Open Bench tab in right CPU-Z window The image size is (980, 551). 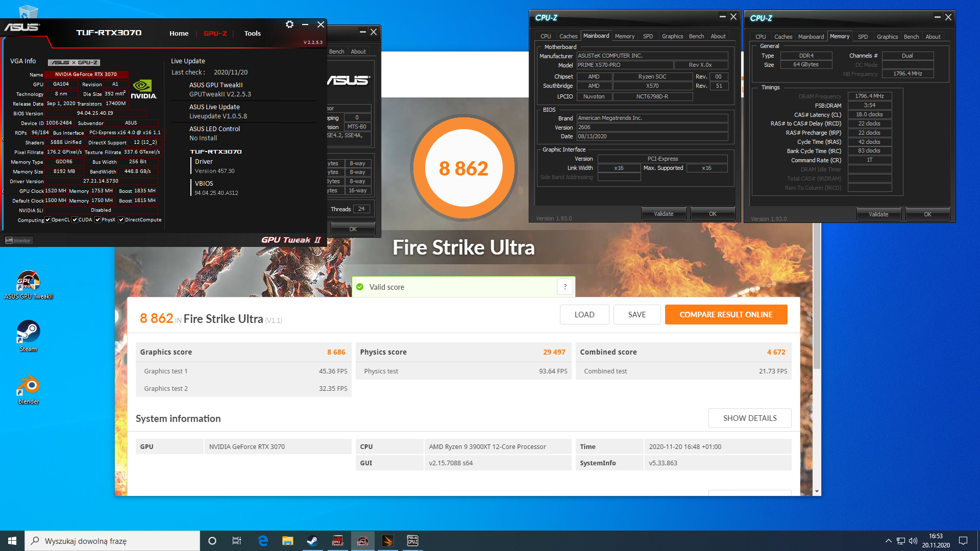[x=911, y=37]
